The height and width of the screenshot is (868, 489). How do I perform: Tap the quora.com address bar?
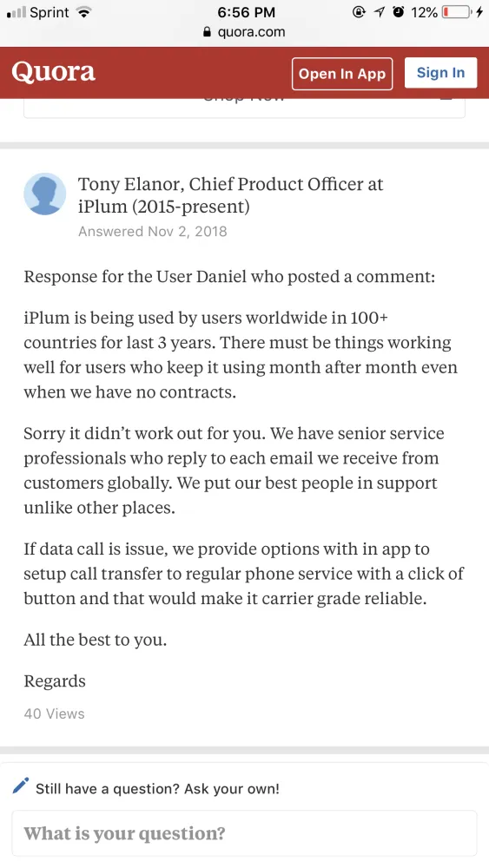tap(244, 31)
